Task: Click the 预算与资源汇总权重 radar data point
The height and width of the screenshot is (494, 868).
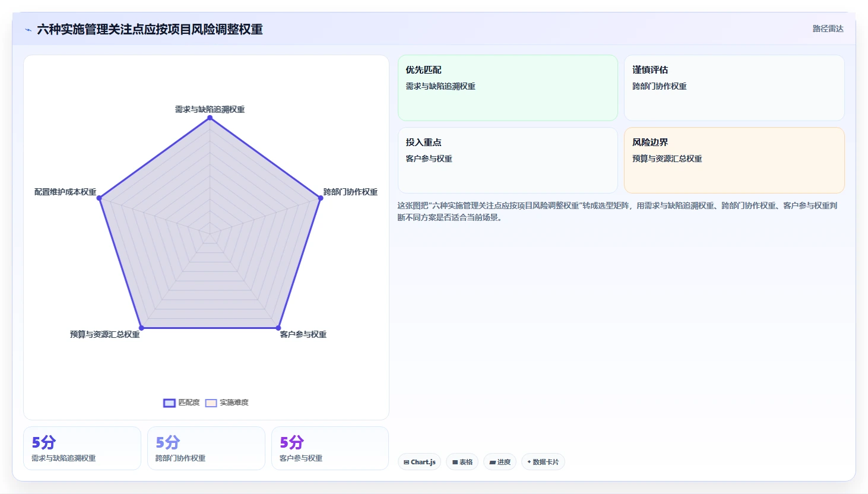Action: coord(141,328)
